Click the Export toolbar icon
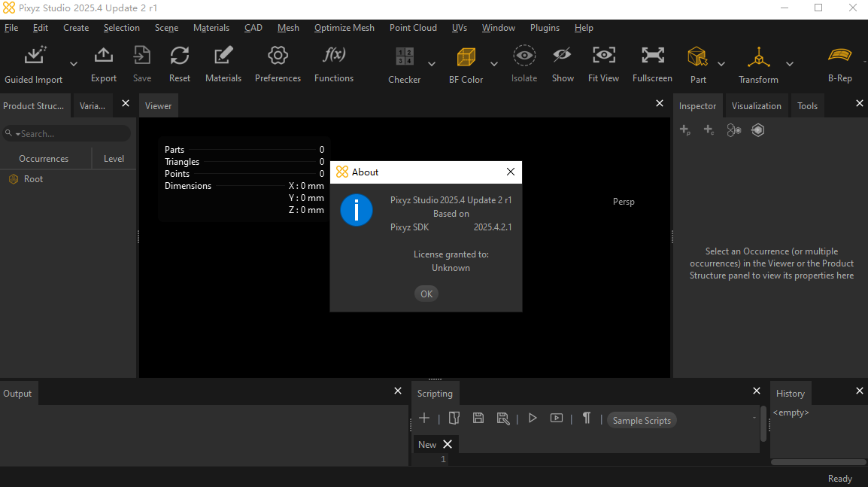 pos(104,56)
